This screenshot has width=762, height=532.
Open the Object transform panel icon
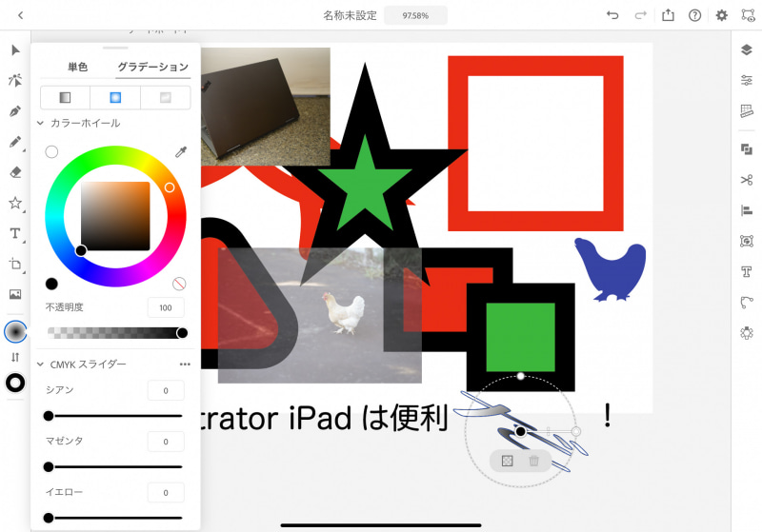[x=747, y=241]
